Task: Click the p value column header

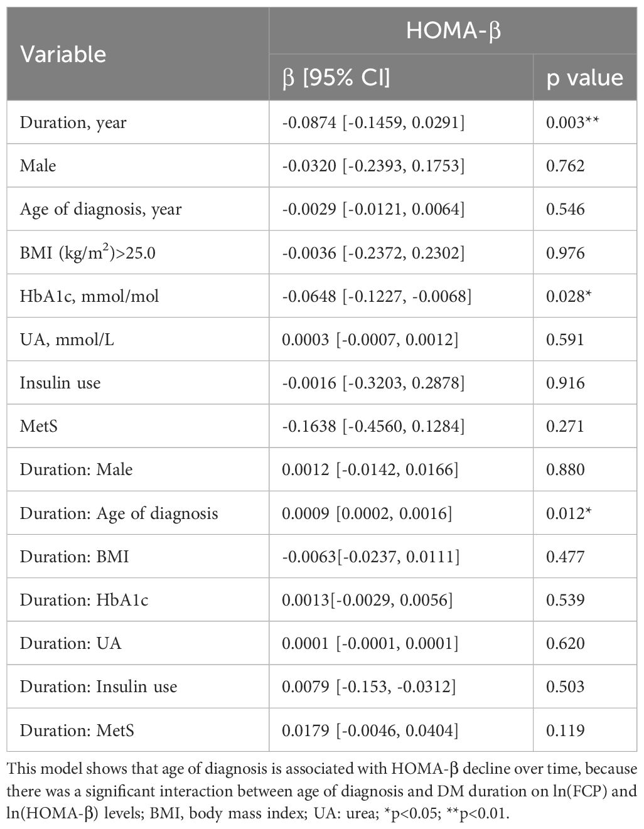Action: tap(584, 78)
